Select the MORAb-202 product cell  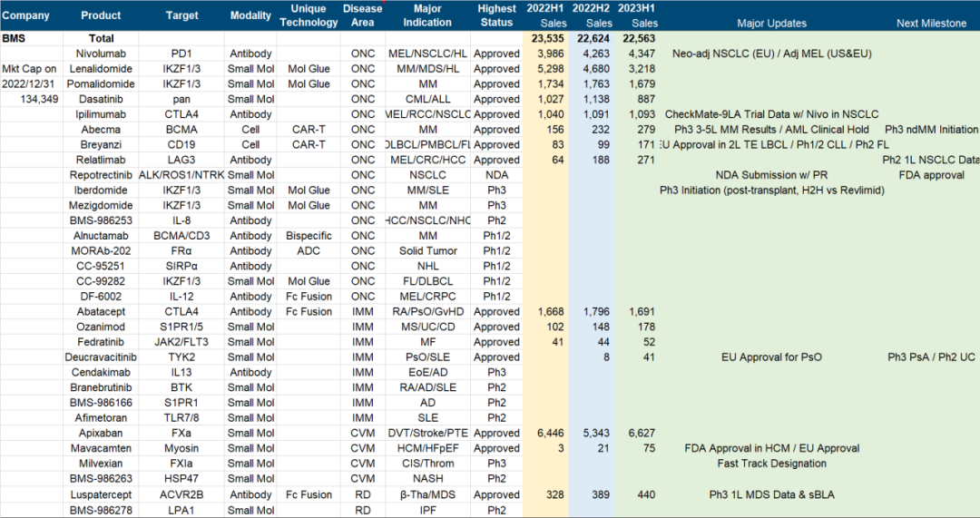pos(101,250)
